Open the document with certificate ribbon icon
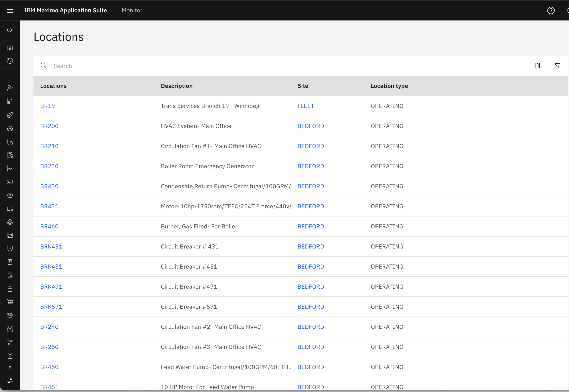 [x=10, y=155]
